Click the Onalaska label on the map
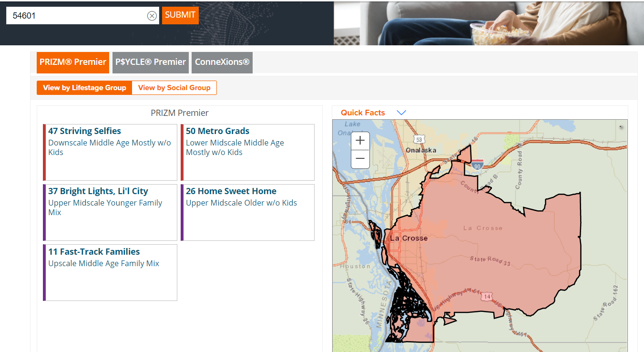This screenshot has height=352, width=644. 421,150
